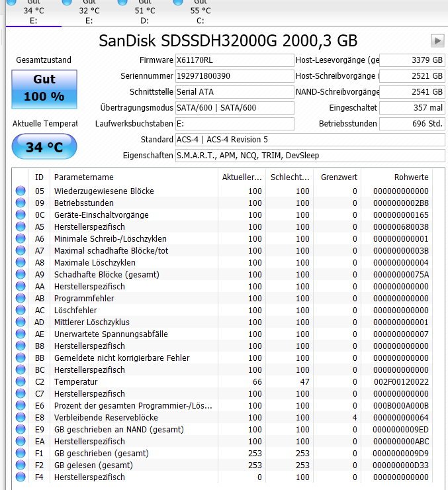
Task: Click status icon of Maximal schadhafte Blöcke row
Action: (21, 250)
